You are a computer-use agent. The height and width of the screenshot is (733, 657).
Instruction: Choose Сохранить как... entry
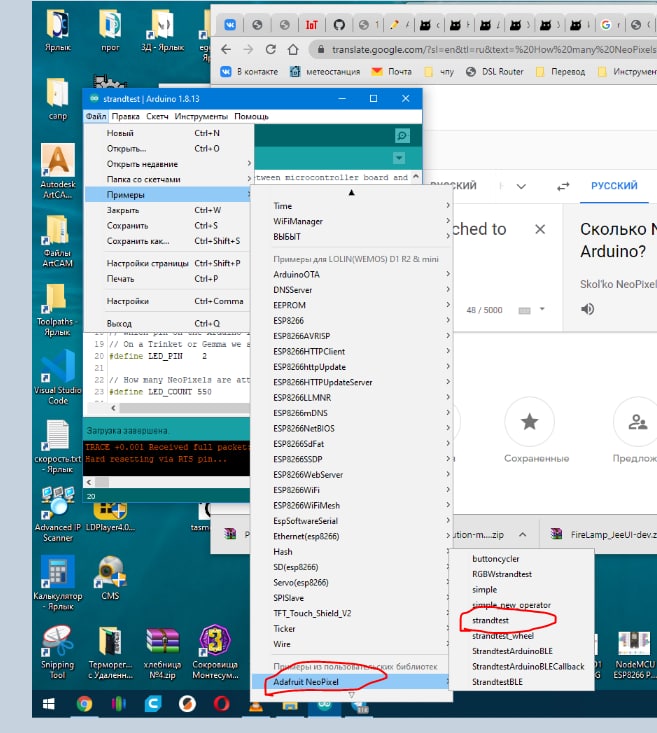click(168, 241)
